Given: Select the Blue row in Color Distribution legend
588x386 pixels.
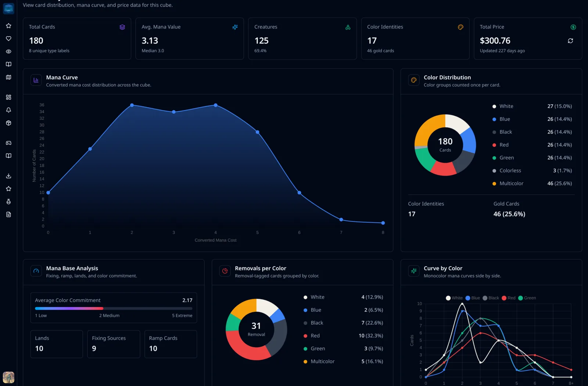Looking at the screenshot, I should [x=532, y=119].
